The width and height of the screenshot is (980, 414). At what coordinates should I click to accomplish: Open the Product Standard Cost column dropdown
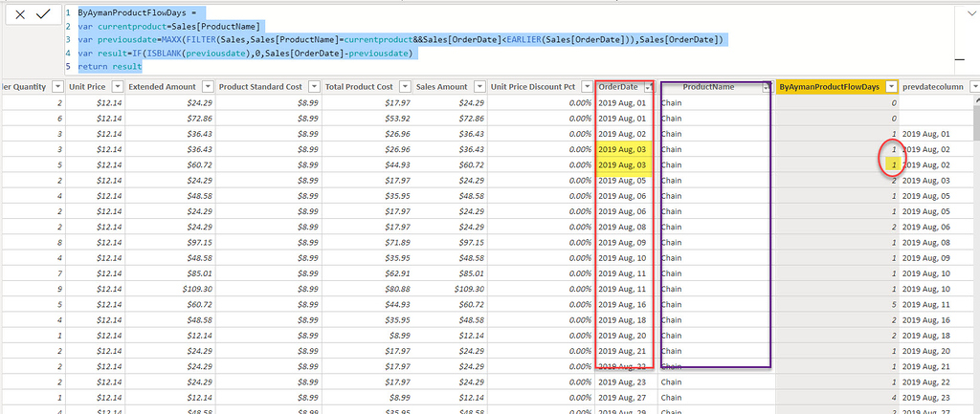pos(314,87)
